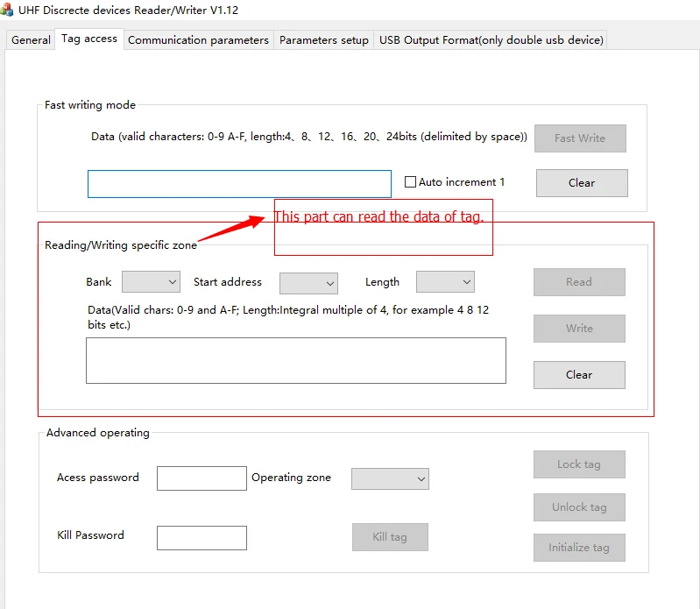Click the 'Start address' label
Image resolution: width=700 pixels, height=609 pixels.
pyautogui.click(x=228, y=282)
